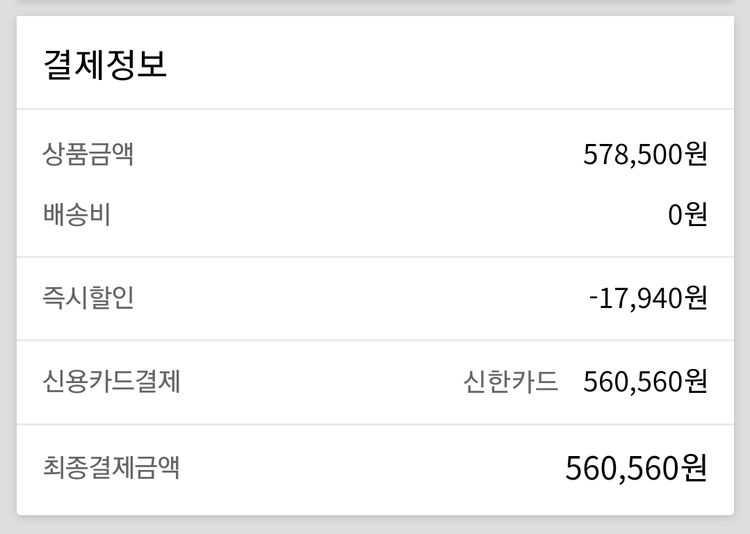
Task: Click the divider line below 결제정보 title
Action: (x=375, y=108)
